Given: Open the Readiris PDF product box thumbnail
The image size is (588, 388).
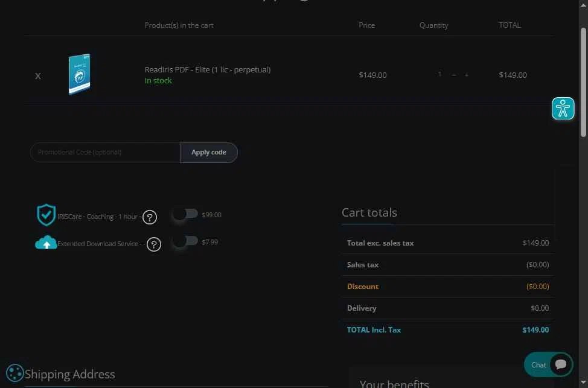Looking at the screenshot, I should (x=80, y=74).
